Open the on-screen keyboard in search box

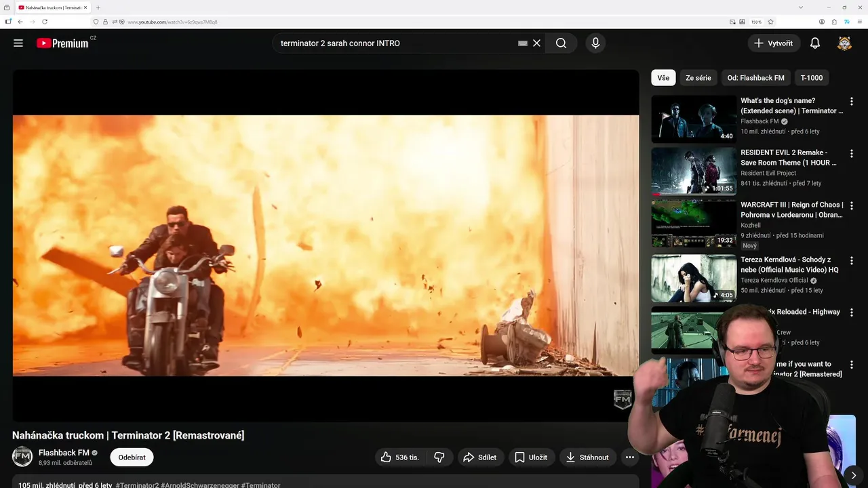tap(522, 43)
